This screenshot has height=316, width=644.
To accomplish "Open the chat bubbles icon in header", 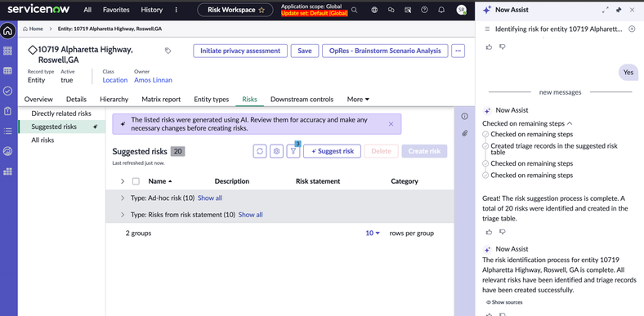I will (391, 10).
